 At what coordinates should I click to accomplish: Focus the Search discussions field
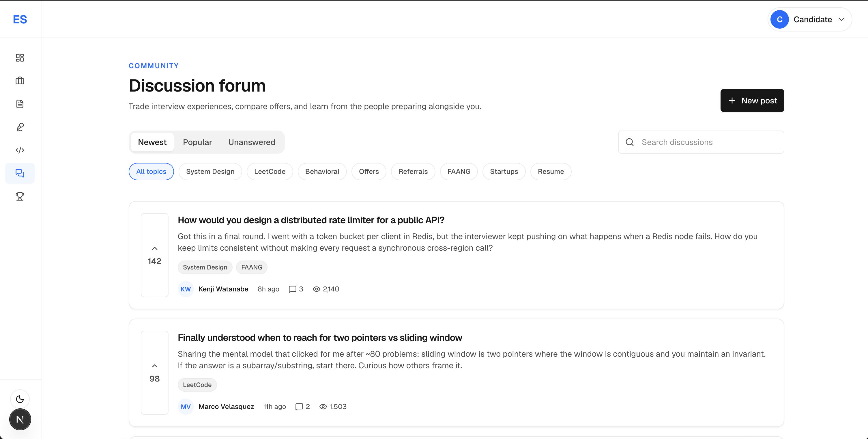(x=701, y=142)
